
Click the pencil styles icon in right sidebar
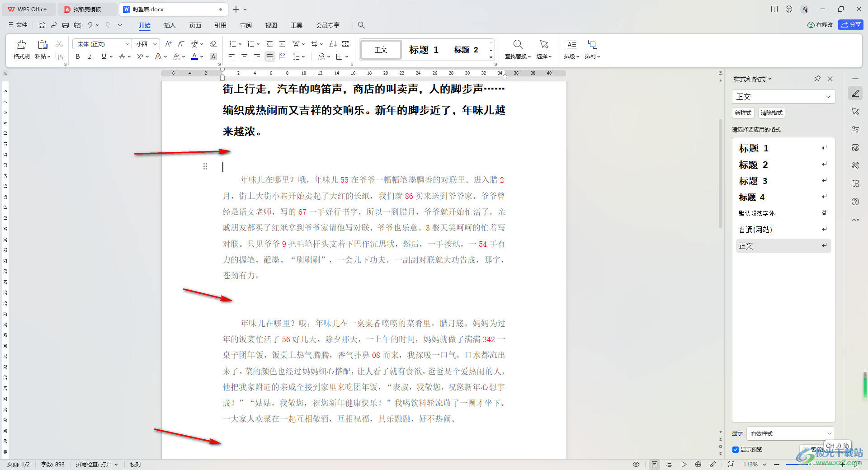[855, 93]
